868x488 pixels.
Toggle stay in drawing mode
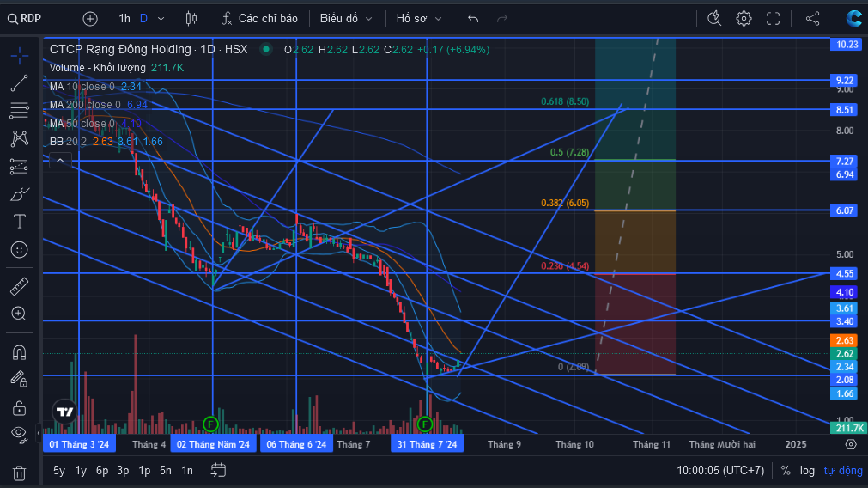[x=20, y=380]
